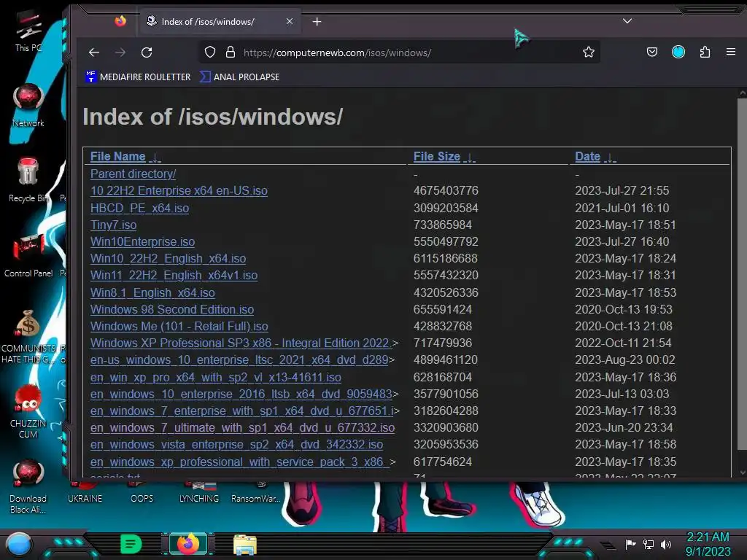747x560 pixels.
Task: Expand the list all tabs chevron
Action: point(627,21)
